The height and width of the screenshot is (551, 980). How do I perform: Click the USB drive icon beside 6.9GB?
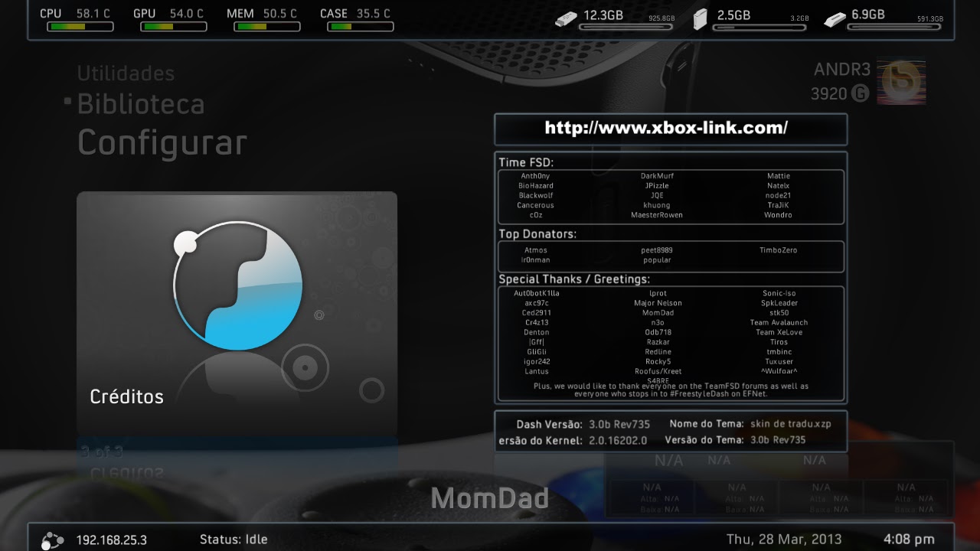(835, 19)
